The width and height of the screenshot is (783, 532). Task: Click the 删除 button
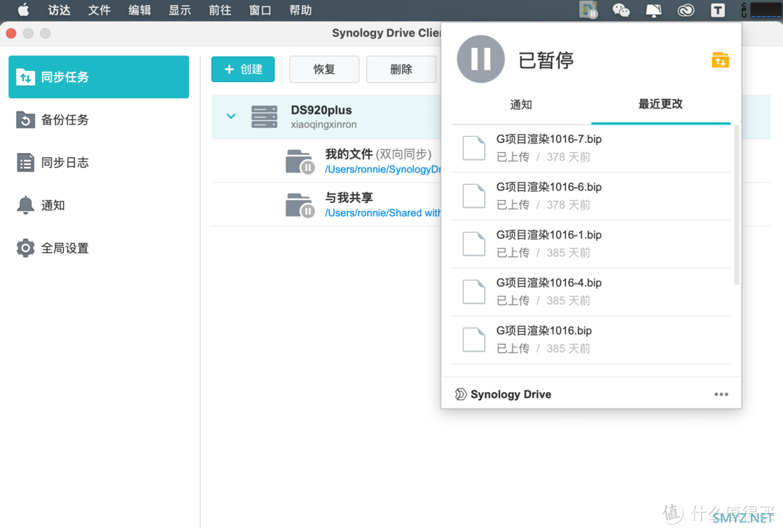401,70
